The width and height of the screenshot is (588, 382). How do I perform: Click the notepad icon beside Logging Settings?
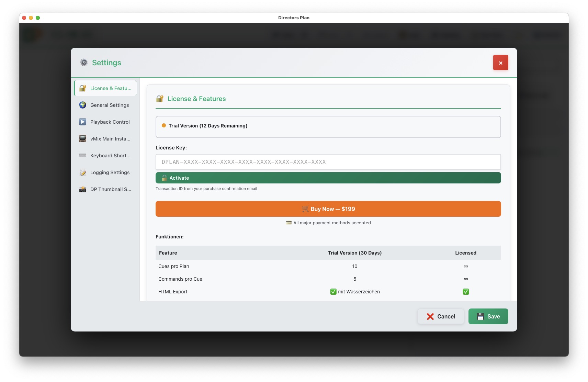coord(82,172)
